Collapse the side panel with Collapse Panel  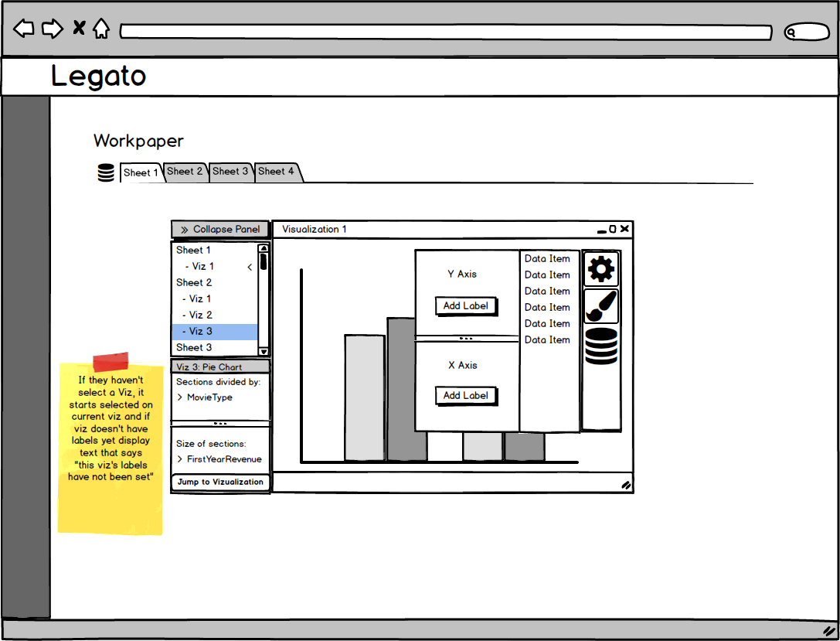(x=219, y=230)
